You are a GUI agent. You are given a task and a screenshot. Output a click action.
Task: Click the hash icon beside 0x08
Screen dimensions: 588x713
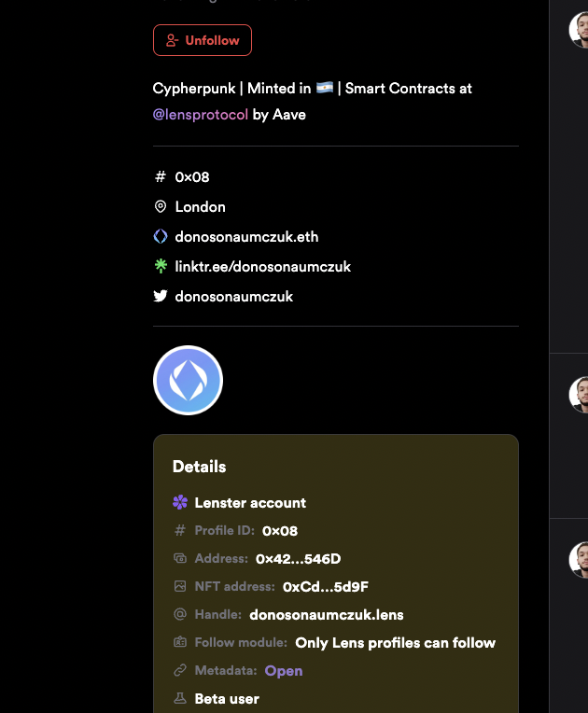(x=161, y=176)
